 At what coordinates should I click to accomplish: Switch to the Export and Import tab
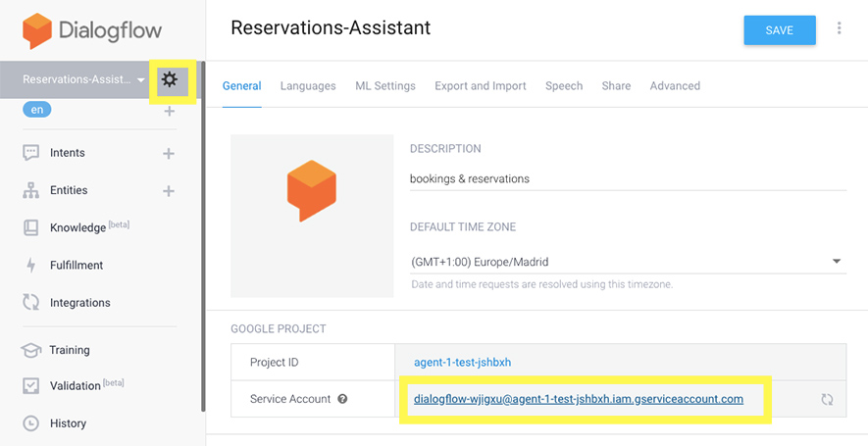point(481,86)
